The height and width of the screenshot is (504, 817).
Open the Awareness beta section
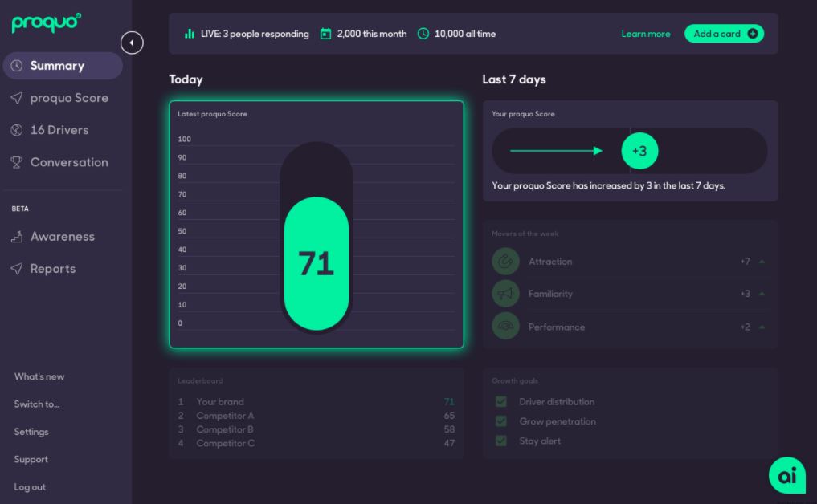[x=63, y=237]
